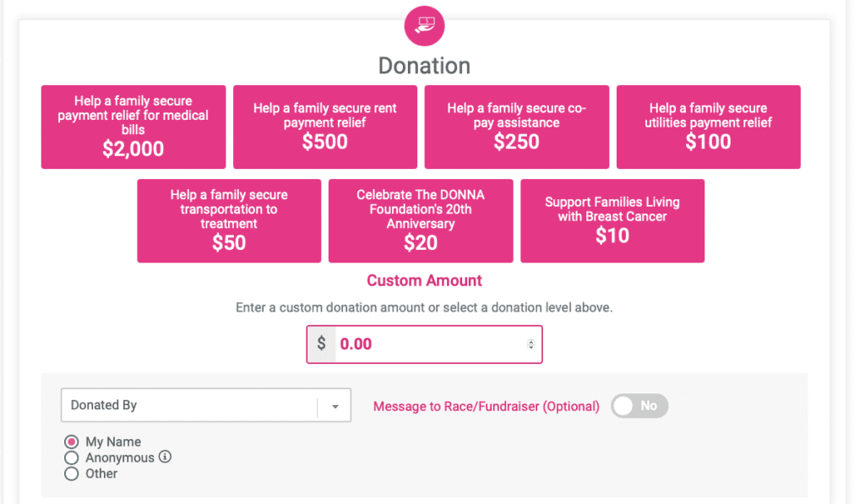Viewport: 865px width, 504px height.
Task: Choose the $500 rent payment relief
Action: pyautogui.click(x=325, y=127)
